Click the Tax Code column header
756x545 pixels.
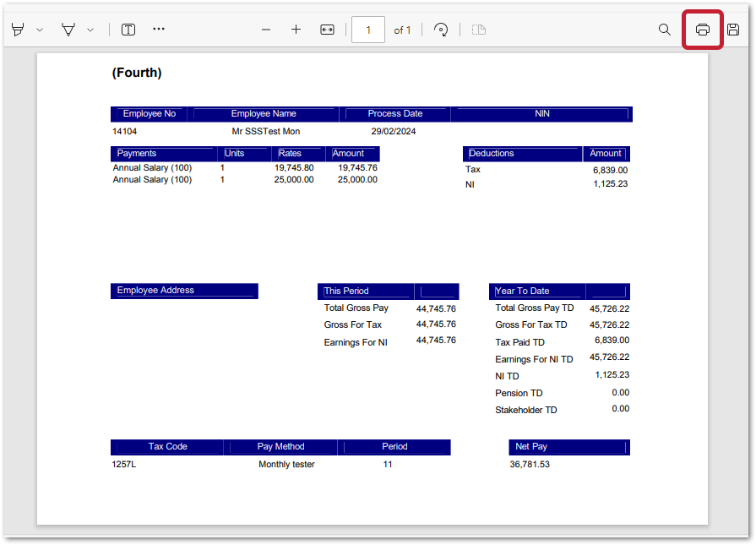tap(167, 446)
